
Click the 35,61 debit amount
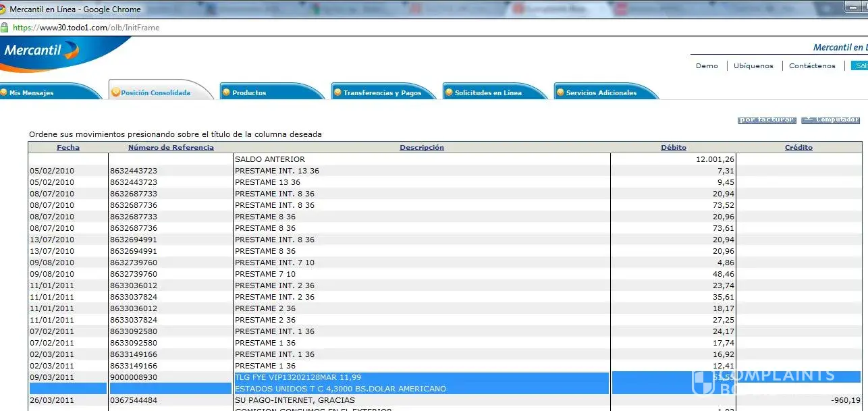723,297
